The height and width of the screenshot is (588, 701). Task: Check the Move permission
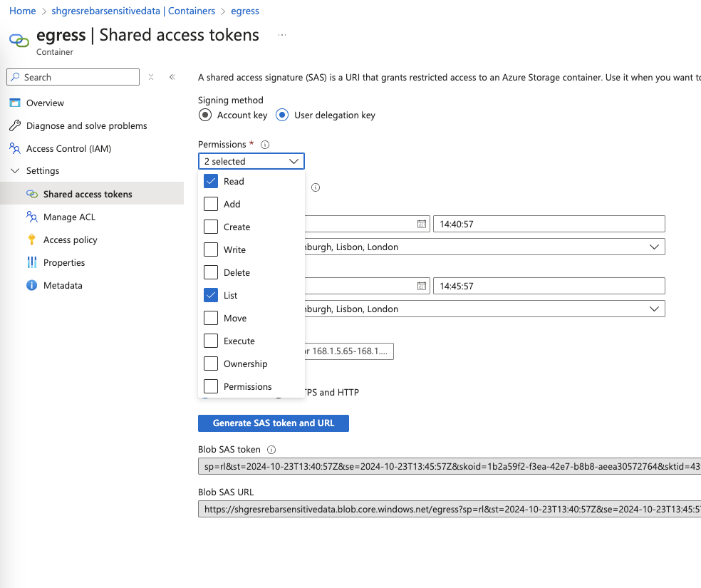tap(211, 318)
